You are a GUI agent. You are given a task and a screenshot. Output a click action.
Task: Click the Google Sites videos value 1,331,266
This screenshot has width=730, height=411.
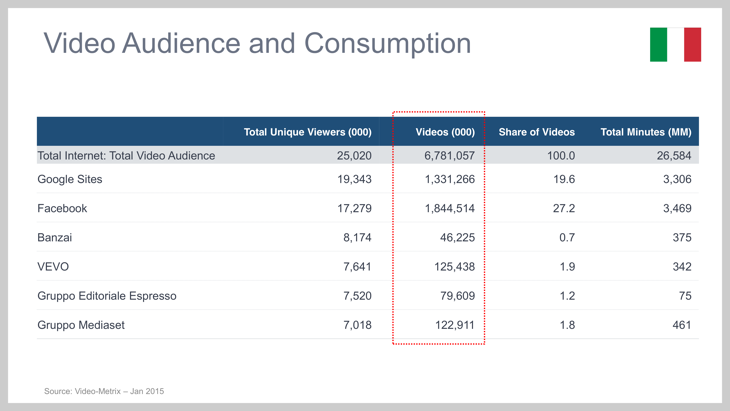450,179
